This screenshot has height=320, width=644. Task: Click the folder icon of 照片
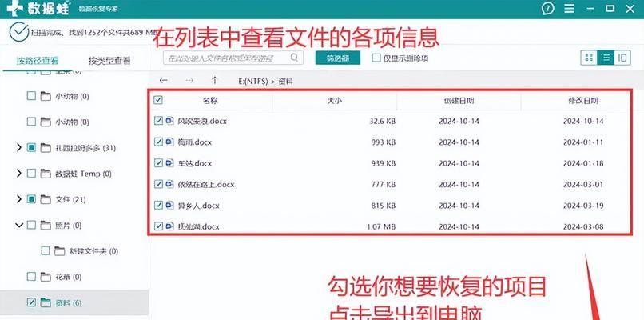[x=46, y=225]
